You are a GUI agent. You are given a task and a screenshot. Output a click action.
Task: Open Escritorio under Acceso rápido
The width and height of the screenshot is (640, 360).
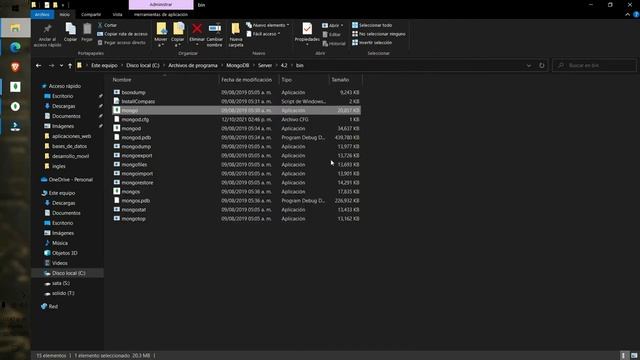(62, 96)
